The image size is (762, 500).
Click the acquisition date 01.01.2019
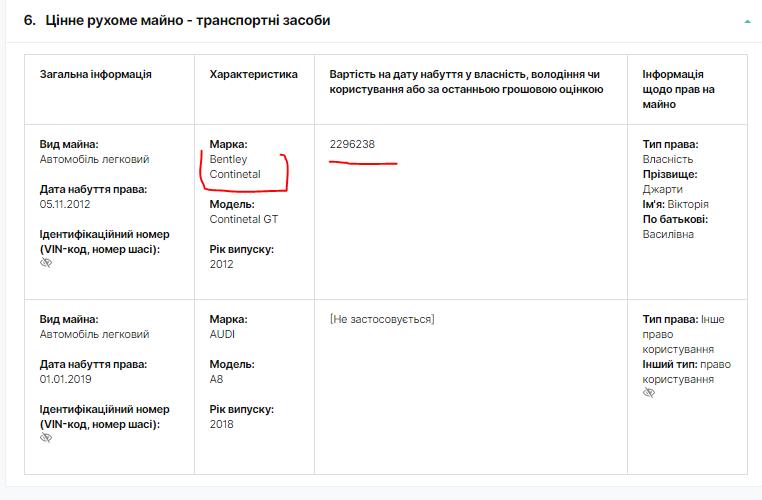(65, 379)
